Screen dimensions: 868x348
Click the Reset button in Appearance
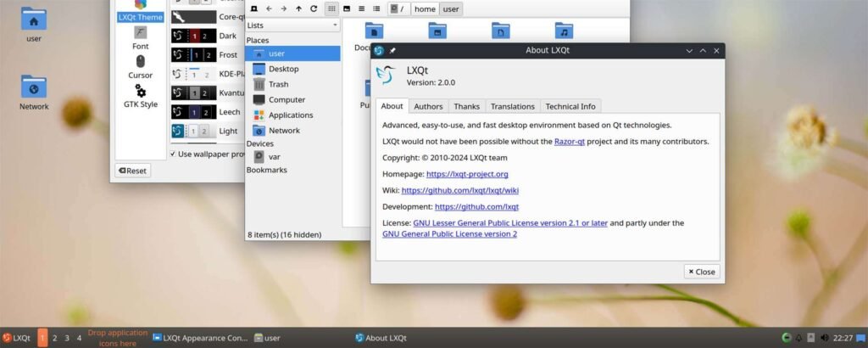(x=132, y=171)
